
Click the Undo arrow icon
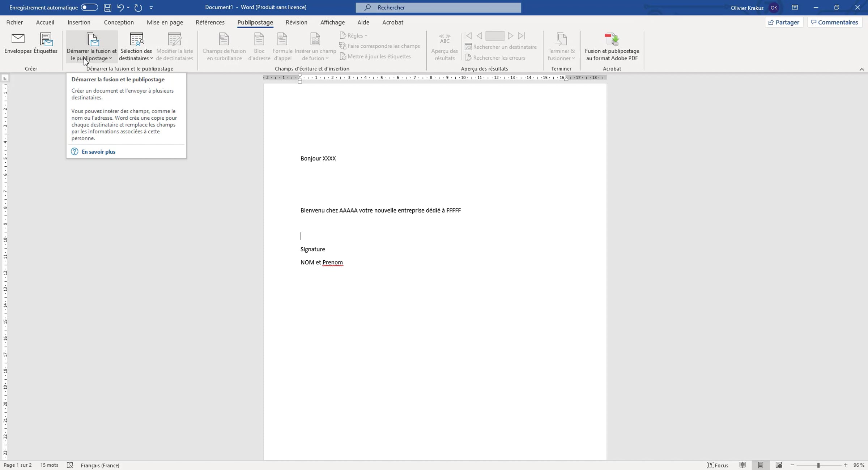pyautogui.click(x=120, y=8)
